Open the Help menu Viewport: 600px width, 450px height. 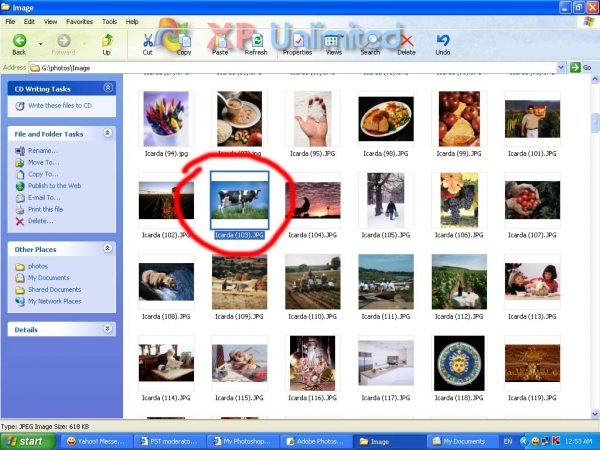click(x=132, y=22)
